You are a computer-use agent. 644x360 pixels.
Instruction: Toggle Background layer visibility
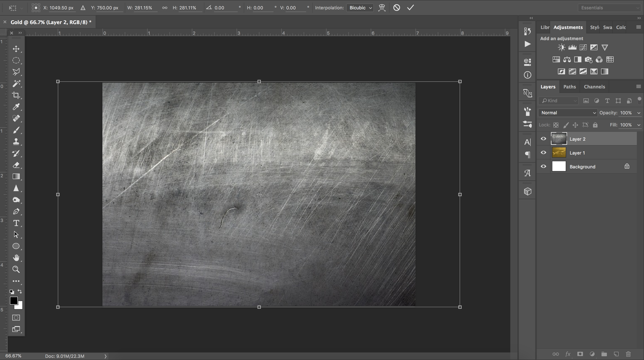pyautogui.click(x=543, y=166)
